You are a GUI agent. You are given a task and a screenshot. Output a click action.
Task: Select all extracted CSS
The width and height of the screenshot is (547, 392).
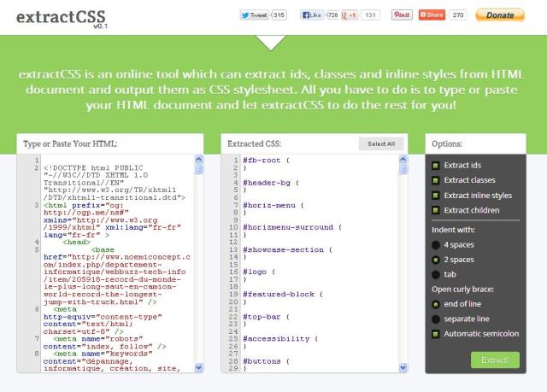381,144
